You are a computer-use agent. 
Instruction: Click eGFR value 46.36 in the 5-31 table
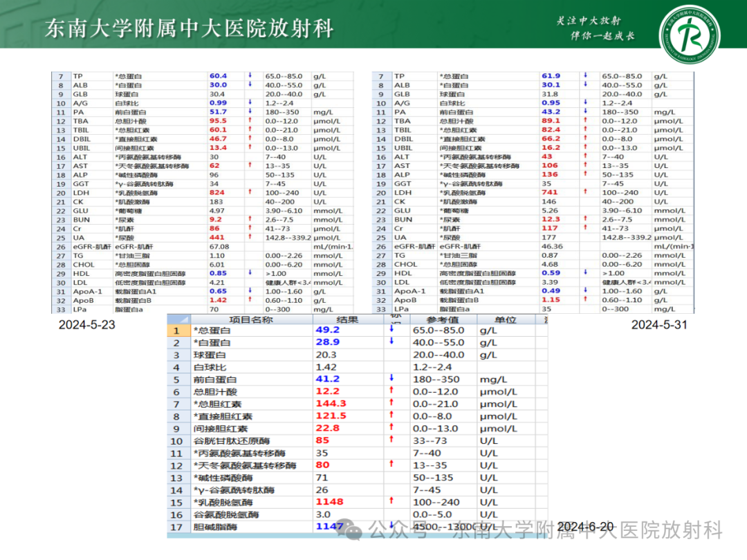[552, 246]
